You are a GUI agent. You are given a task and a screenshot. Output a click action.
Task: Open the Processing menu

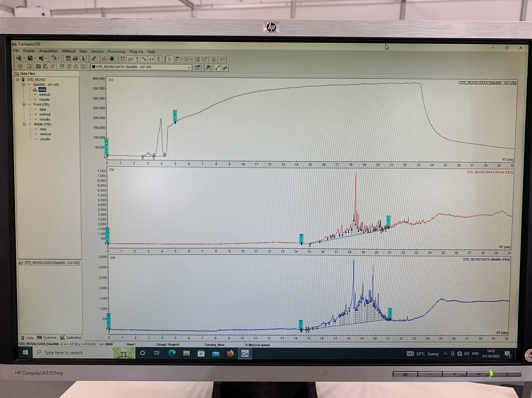point(116,51)
